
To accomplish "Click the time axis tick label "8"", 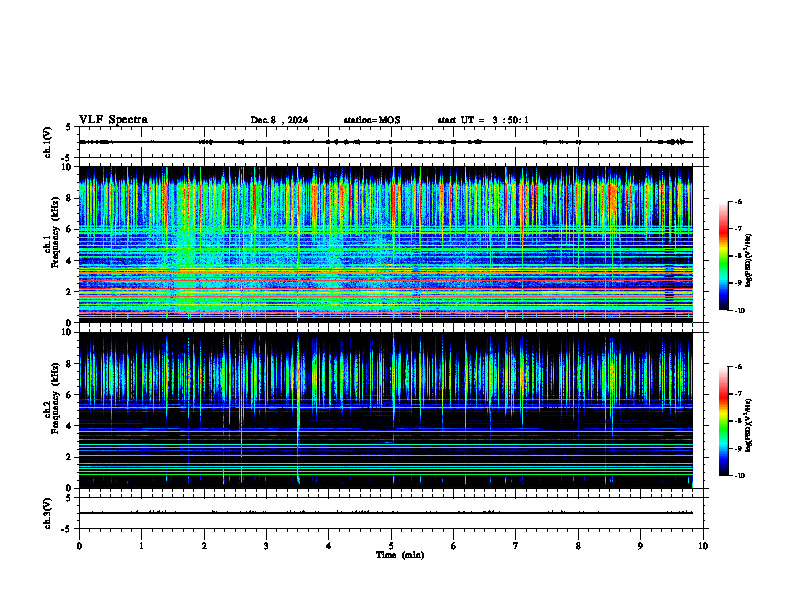I will click(578, 546).
